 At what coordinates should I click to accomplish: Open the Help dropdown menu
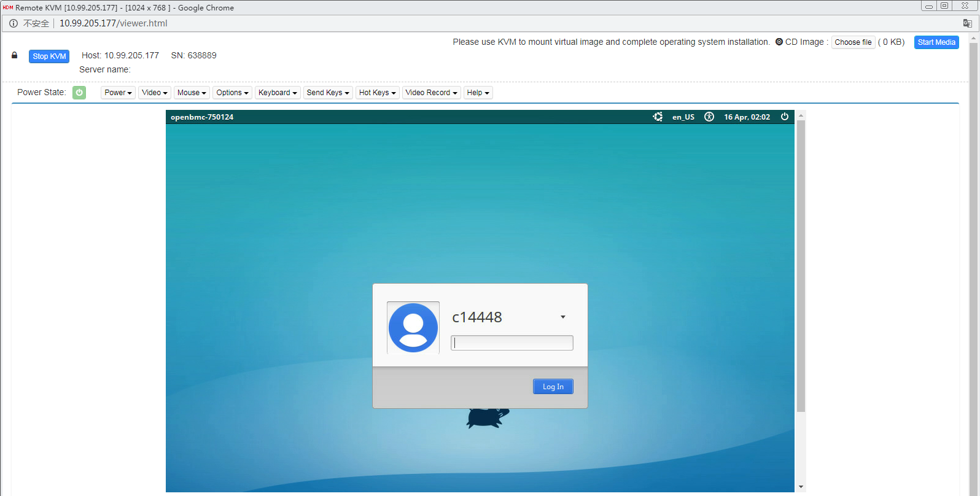pos(478,93)
